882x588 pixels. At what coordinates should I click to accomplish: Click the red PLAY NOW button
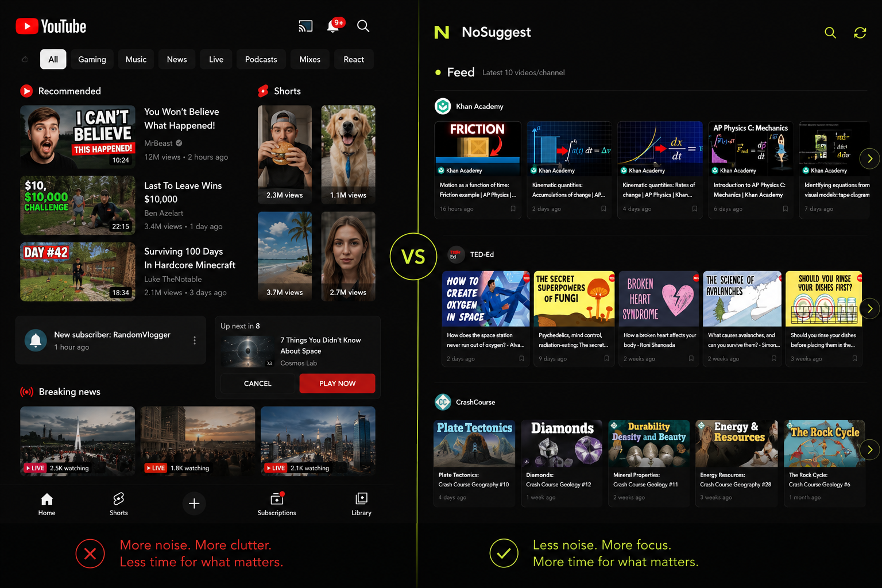[x=337, y=384]
